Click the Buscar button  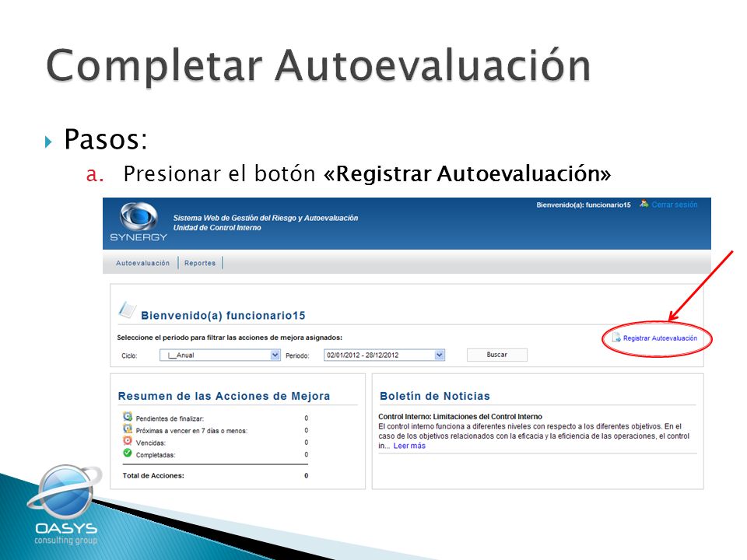click(497, 355)
